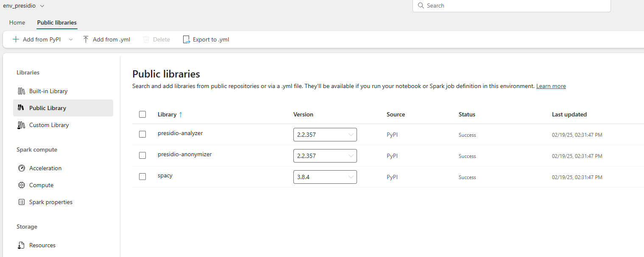This screenshot has height=257, width=644.
Task: Click the Custom Library icon in sidebar
Action: pyautogui.click(x=22, y=125)
